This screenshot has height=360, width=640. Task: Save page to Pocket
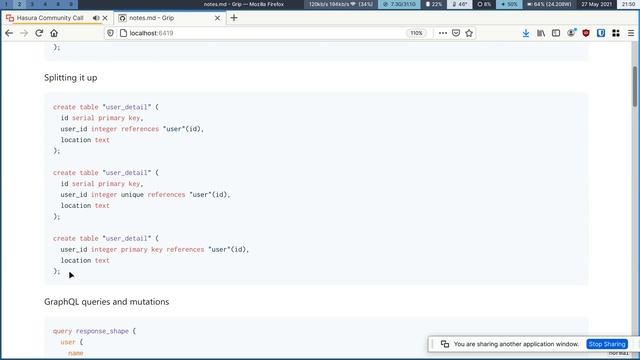coord(456,33)
